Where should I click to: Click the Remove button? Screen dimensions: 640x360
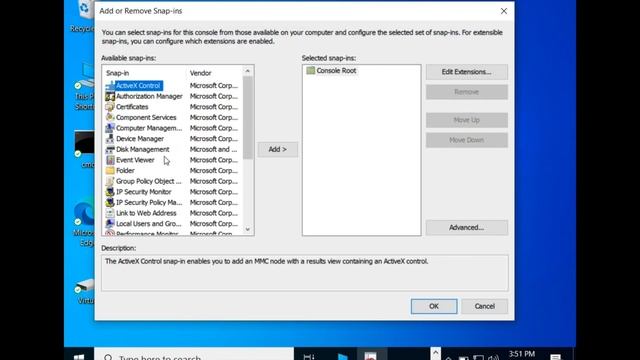tap(467, 92)
